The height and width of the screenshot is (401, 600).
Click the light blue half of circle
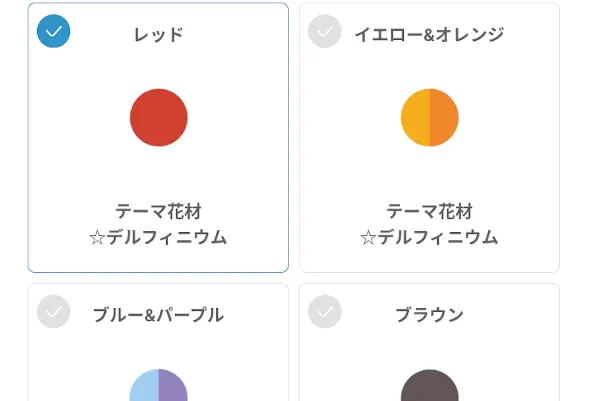click(x=145, y=386)
